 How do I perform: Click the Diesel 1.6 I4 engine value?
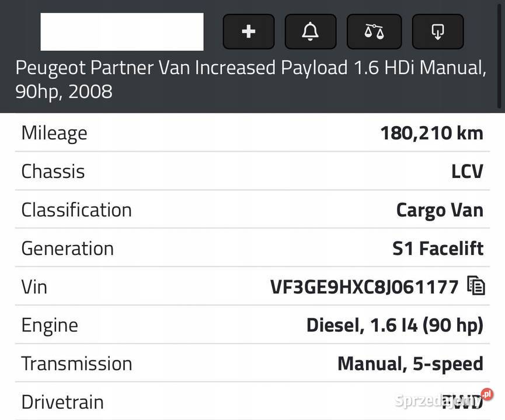point(395,325)
